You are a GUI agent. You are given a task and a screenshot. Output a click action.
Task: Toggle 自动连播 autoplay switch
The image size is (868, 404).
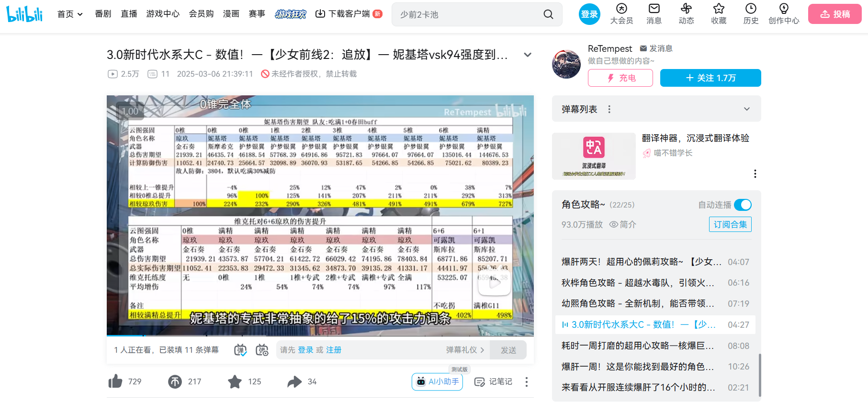pyautogui.click(x=743, y=205)
